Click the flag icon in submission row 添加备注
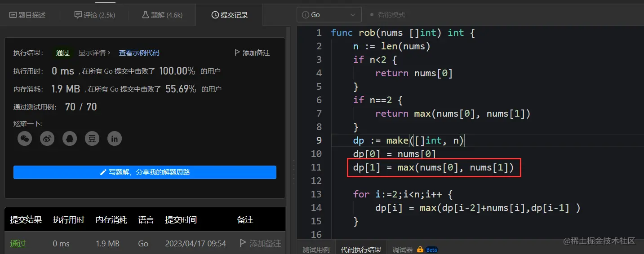 point(243,243)
